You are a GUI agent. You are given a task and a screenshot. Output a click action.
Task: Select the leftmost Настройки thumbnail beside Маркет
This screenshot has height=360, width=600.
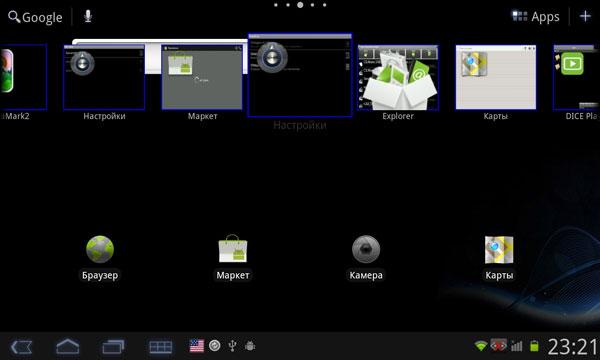pos(104,77)
